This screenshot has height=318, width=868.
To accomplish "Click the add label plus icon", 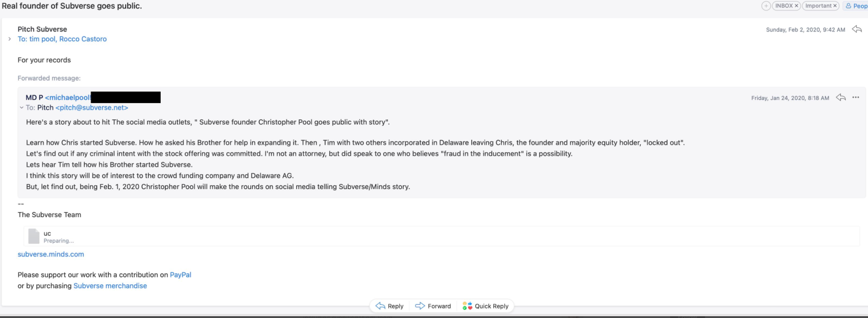I will [766, 6].
